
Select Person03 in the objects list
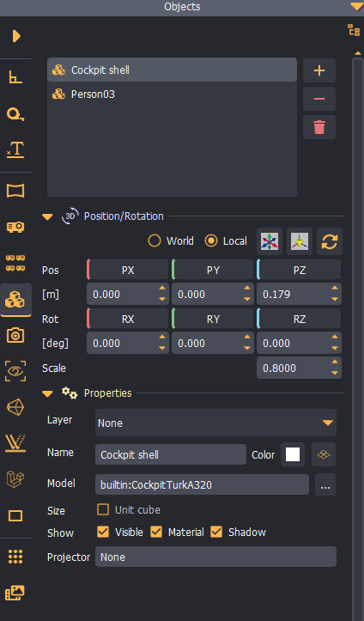click(x=172, y=94)
